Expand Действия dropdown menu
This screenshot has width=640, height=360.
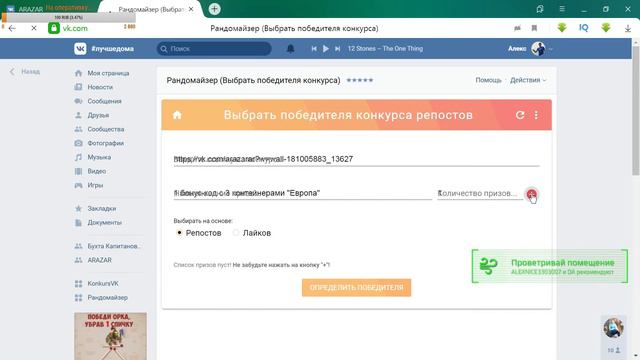tap(528, 80)
